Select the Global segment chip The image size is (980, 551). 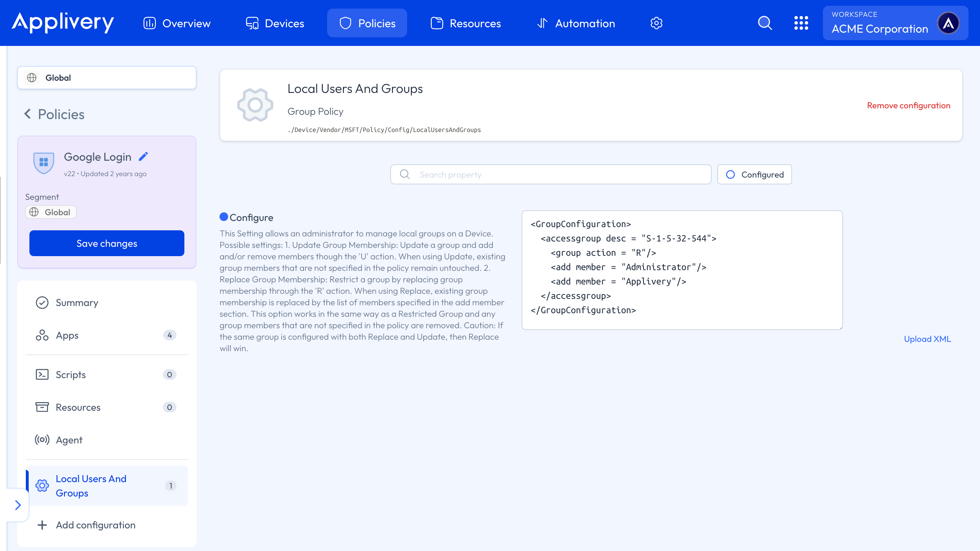tap(51, 212)
